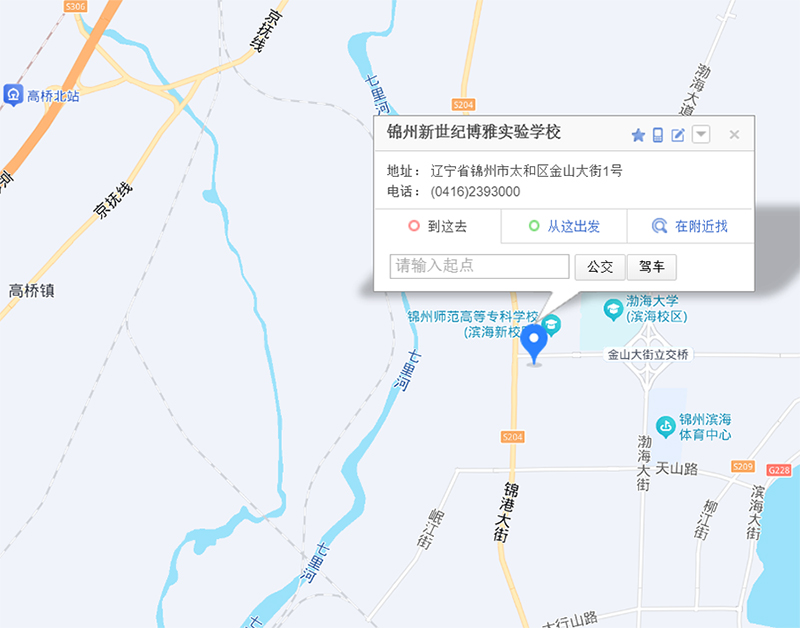The image size is (800, 628).
Task: Click the blue location pin marker
Action: click(x=534, y=344)
